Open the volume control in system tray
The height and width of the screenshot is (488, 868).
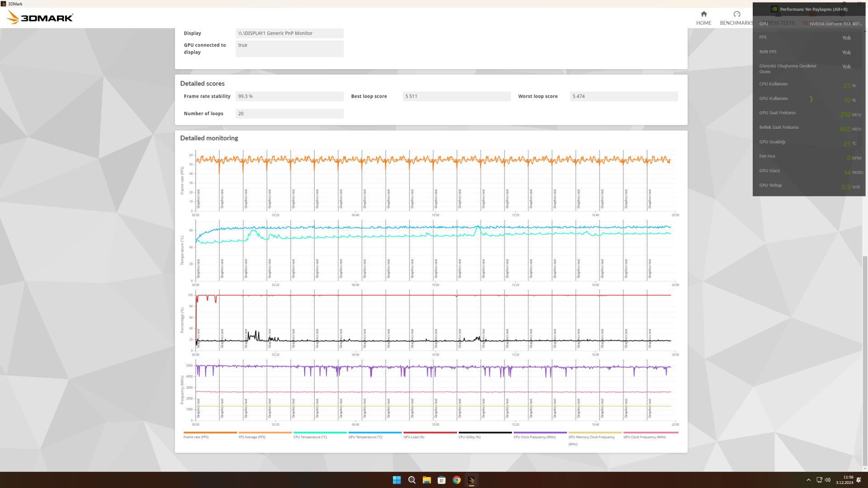(828, 480)
